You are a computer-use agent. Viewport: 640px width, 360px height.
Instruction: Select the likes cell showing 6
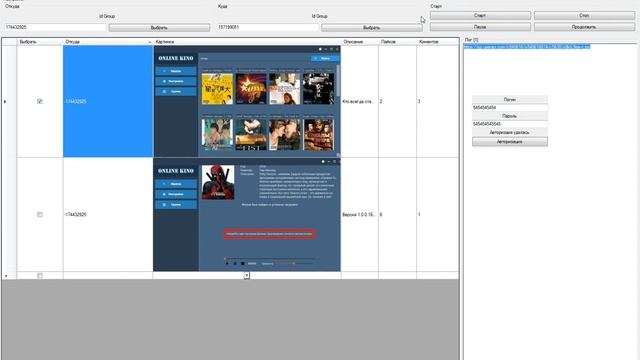coord(398,215)
